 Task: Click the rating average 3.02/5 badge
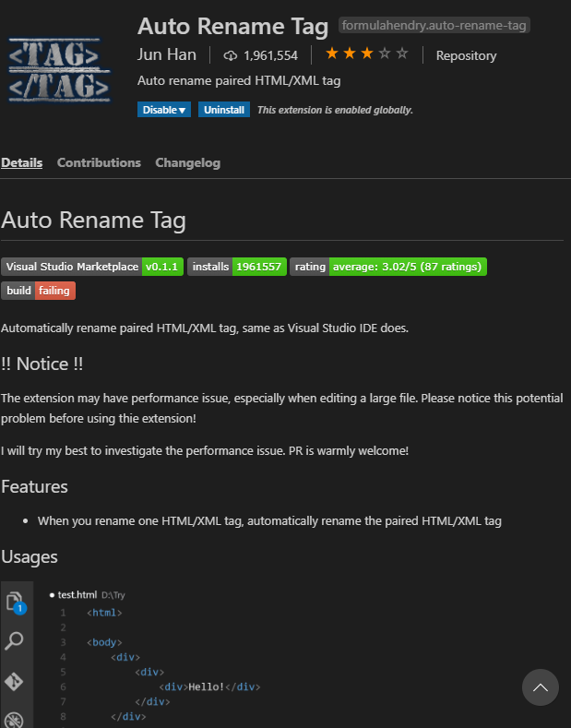[x=388, y=267]
